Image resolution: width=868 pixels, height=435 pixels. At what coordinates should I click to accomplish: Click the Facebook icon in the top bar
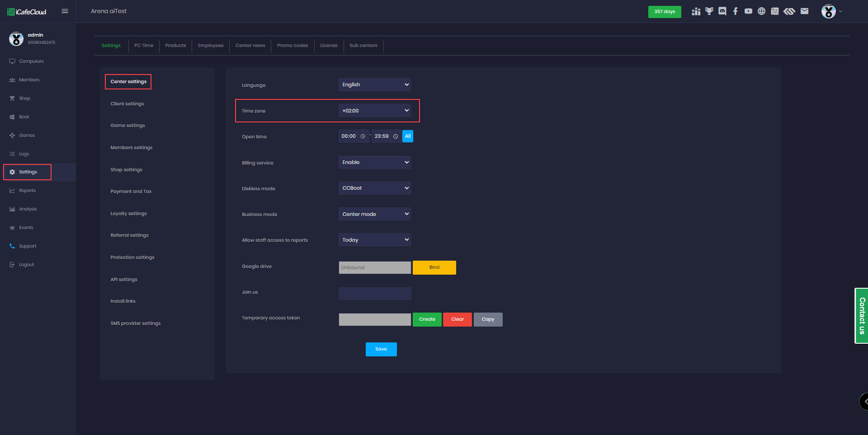point(735,11)
